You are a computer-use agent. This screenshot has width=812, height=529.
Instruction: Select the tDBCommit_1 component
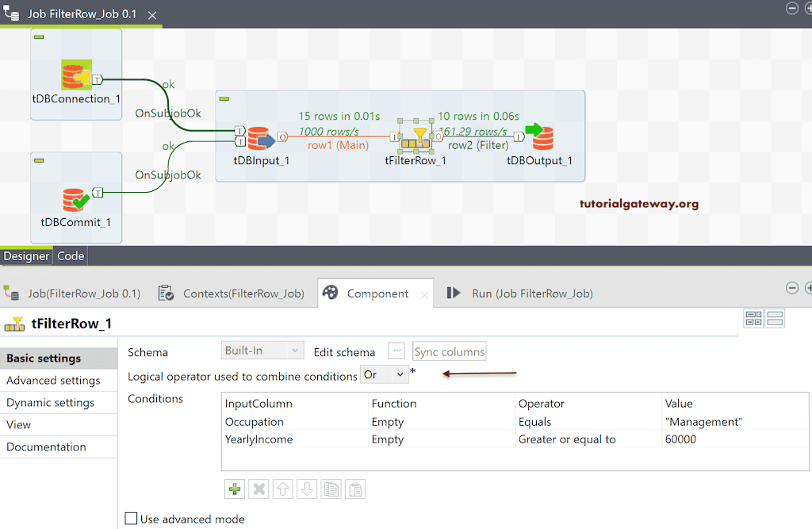click(x=75, y=201)
